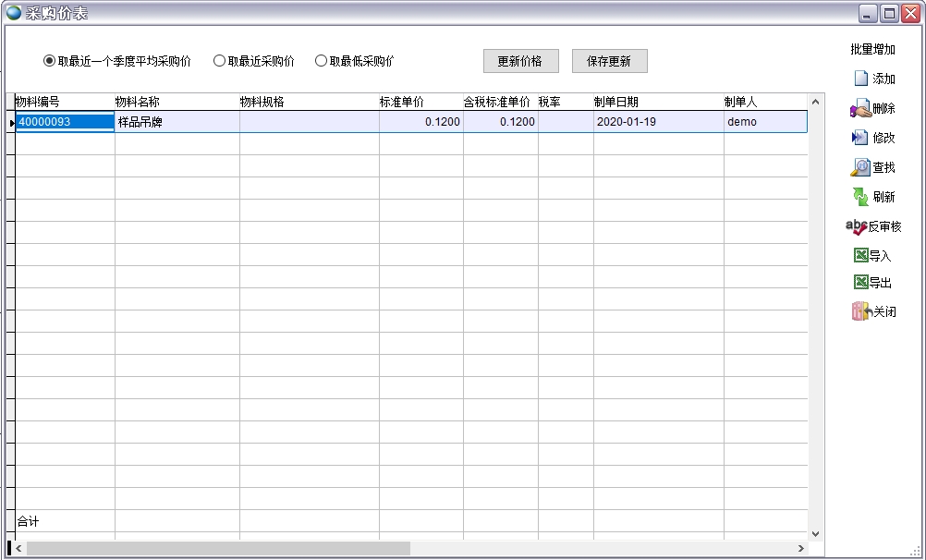Image resolution: width=926 pixels, height=560 pixels.
Task: Click the 反审核 (Un-audit) icon
Action: (872, 225)
